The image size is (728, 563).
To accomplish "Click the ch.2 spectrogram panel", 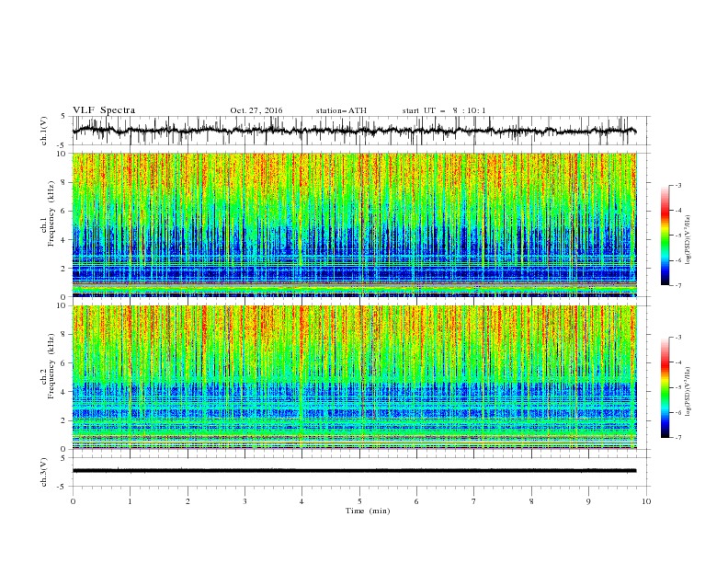I will 355,377.
